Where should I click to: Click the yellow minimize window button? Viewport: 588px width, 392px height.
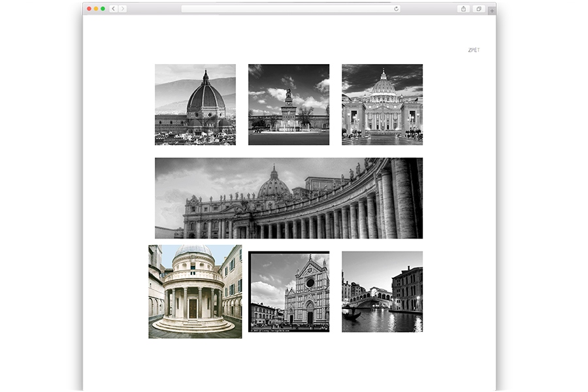[96, 8]
